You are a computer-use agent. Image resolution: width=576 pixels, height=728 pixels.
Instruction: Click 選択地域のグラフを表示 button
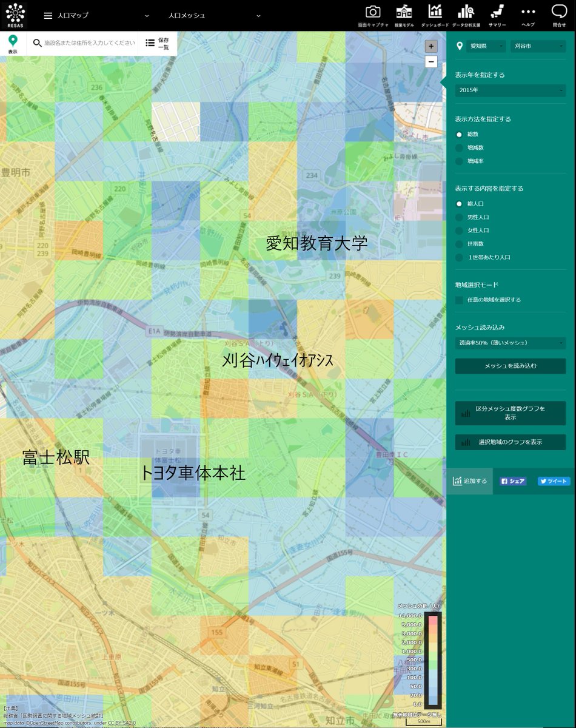click(x=511, y=442)
